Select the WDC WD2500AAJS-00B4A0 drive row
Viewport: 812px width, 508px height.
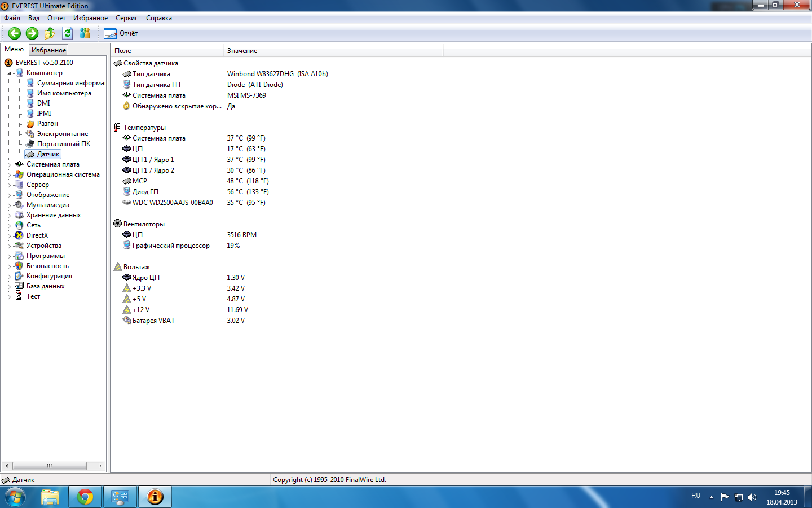click(194, 203)
